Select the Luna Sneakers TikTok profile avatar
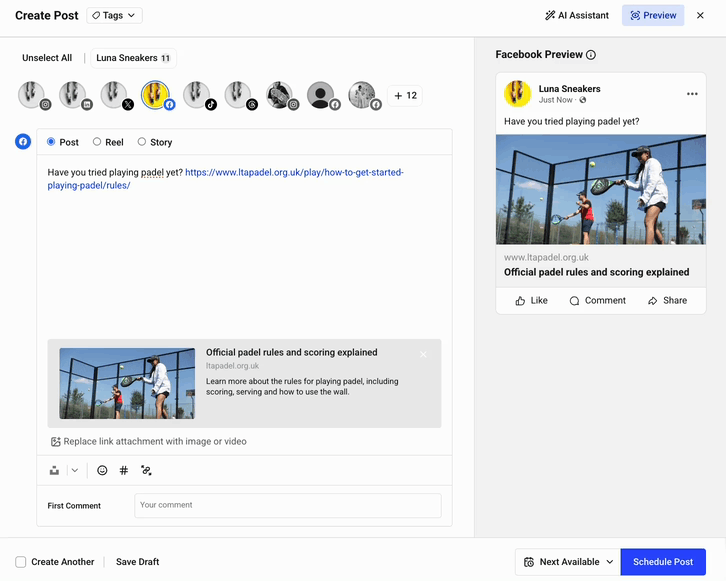 pyautogui.click(x=199, y=95)
